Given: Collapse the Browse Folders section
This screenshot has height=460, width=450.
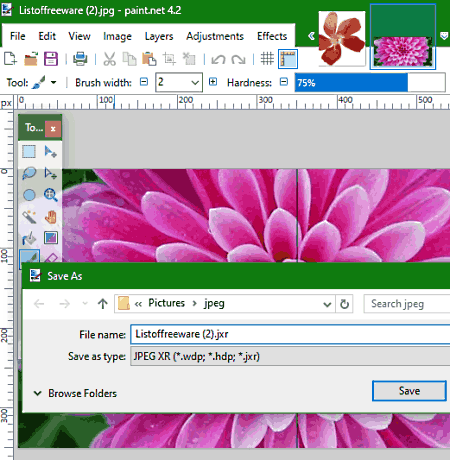Looking at the screenshot, I should (38, 393).
